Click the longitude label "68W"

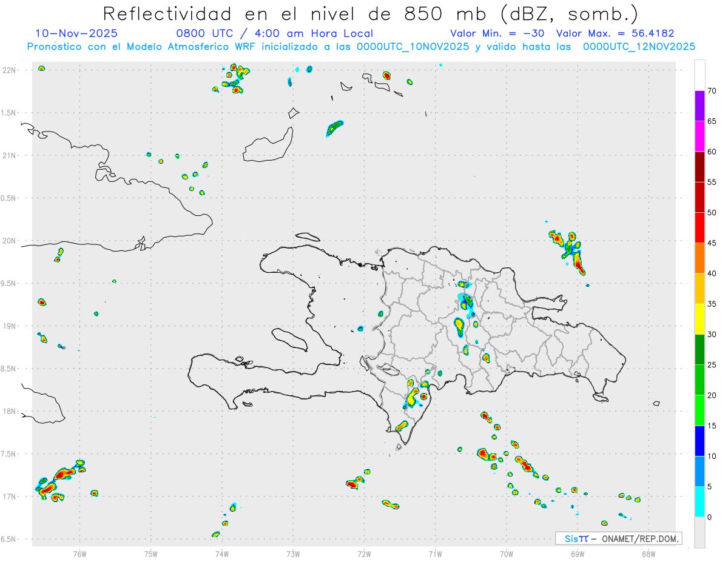pyautogui.click(x=648, y=554)
